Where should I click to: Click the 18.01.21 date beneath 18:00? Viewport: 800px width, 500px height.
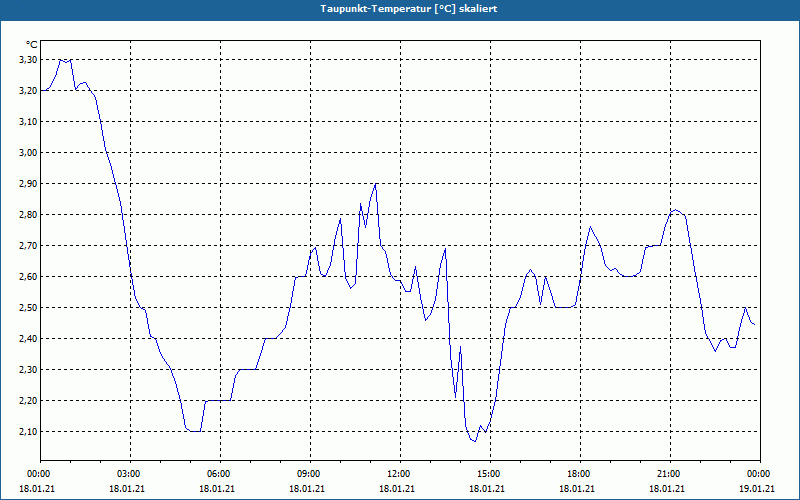[577, 489]
